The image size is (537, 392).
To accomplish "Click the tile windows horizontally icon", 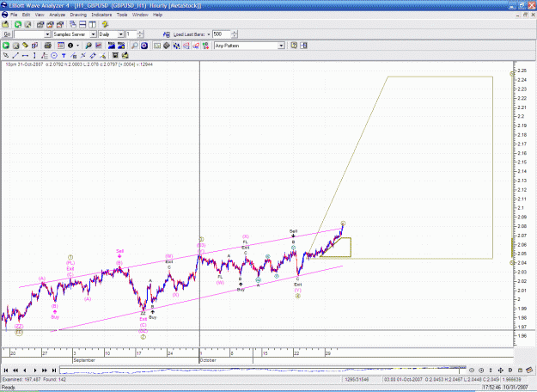I will pos(82,24).
